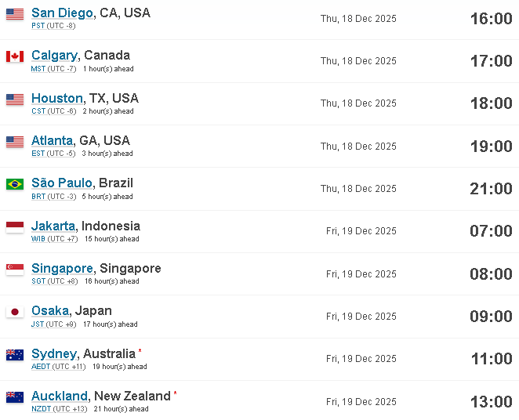519x420 pixels.
Task: Click the AEDT time zone link
Action: tap(41, 367)
